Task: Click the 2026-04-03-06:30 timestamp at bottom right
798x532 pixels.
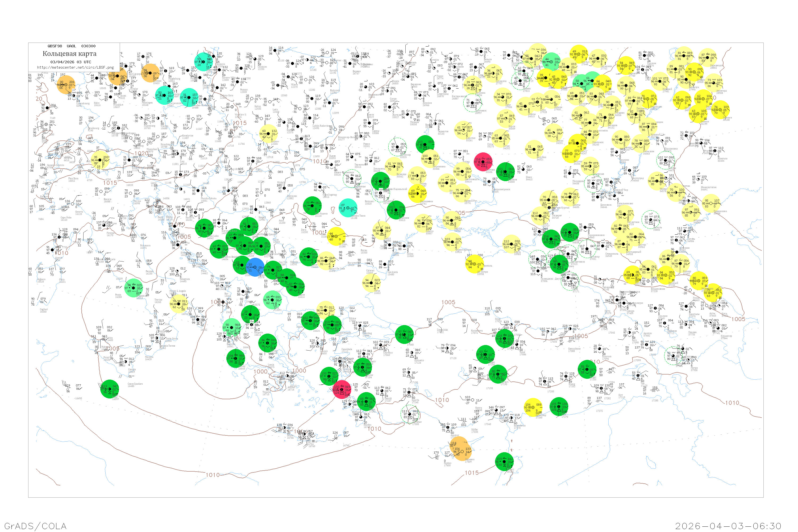Action: coord(728,526)
